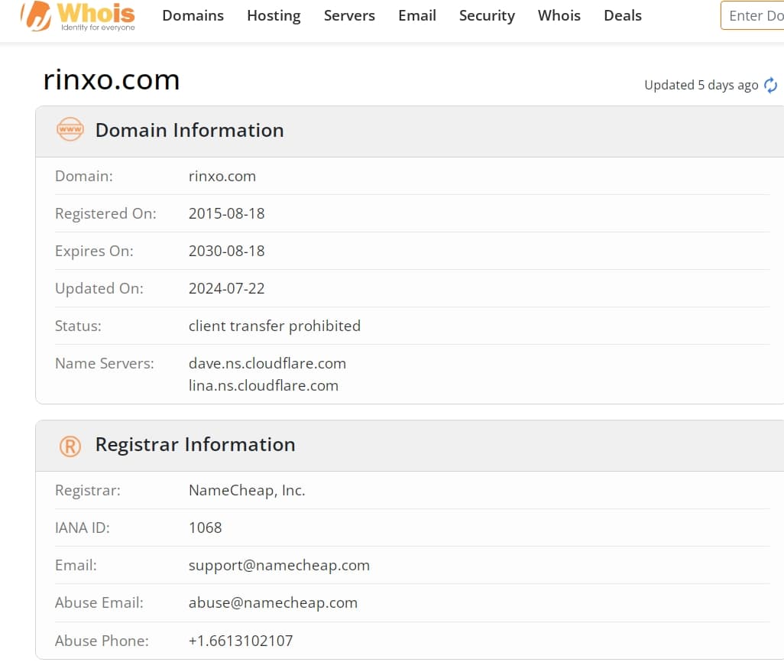Click the IANA ID label
This screenshot has height=672, width=784.
(82, 528)
